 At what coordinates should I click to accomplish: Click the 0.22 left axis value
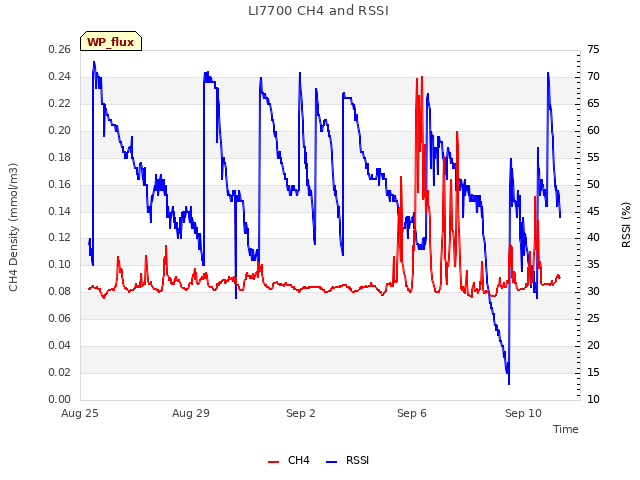[60, 104]
